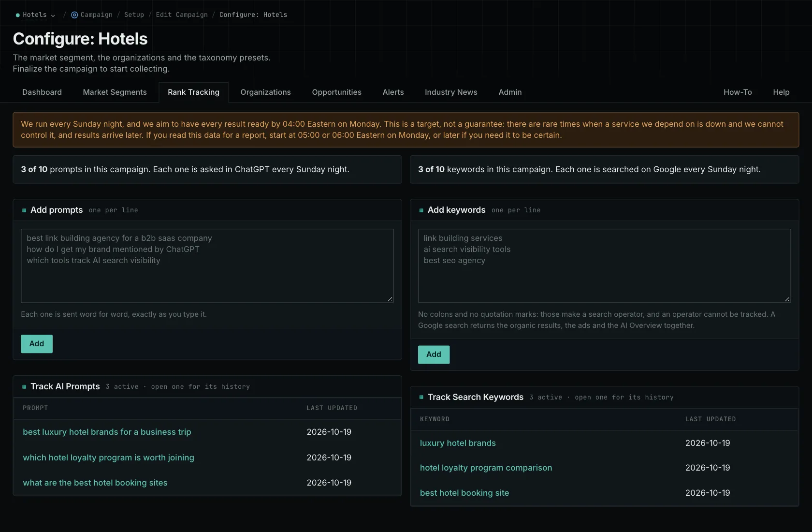Viewport: 812px width, 532px height.
Task: Open the How-To page
Action: point(738,92)
